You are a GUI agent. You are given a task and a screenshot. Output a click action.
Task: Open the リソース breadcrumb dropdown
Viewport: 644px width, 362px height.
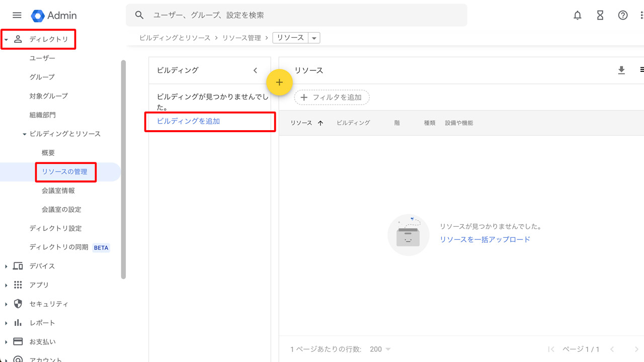[313, 37]
